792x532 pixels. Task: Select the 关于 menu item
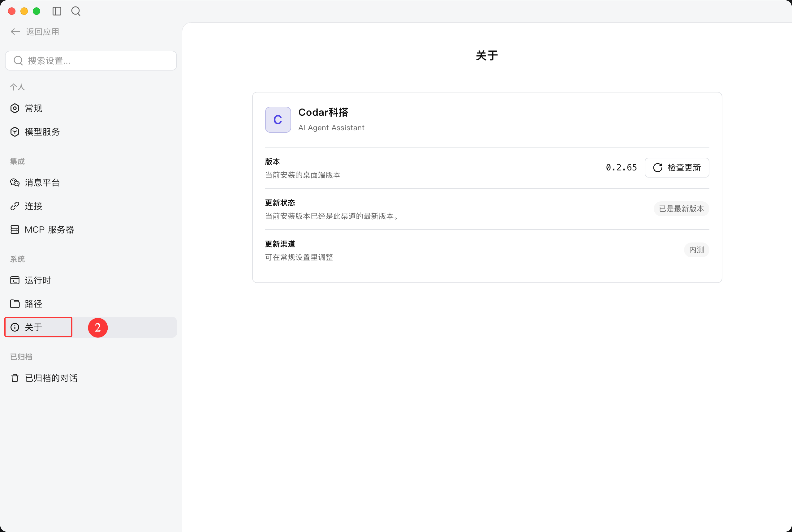click(91, 327)
